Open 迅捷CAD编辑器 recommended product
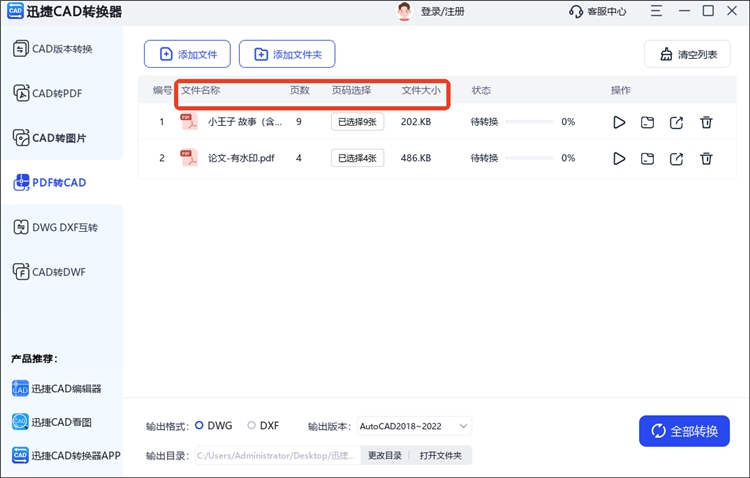The height and width of the screenshot is (478, 750). coord(56,389)
